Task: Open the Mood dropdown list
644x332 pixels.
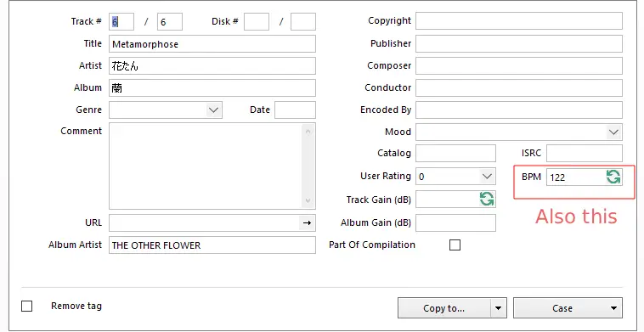Action: 613,132
